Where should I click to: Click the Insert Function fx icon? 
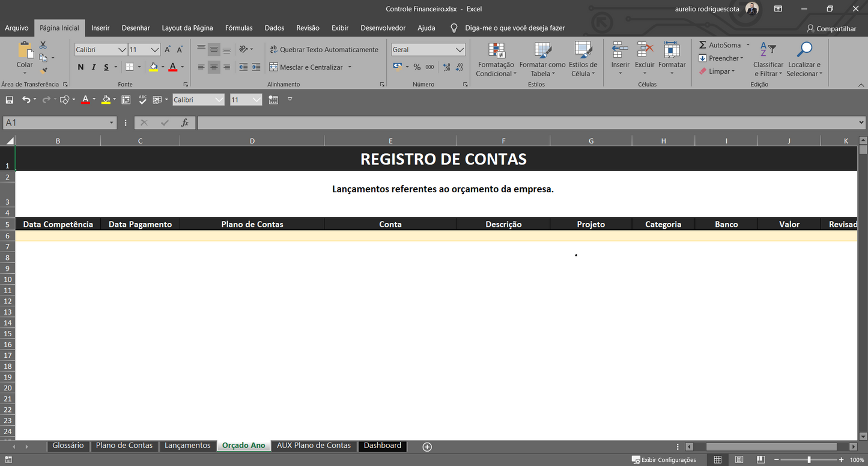click(185, 122)
